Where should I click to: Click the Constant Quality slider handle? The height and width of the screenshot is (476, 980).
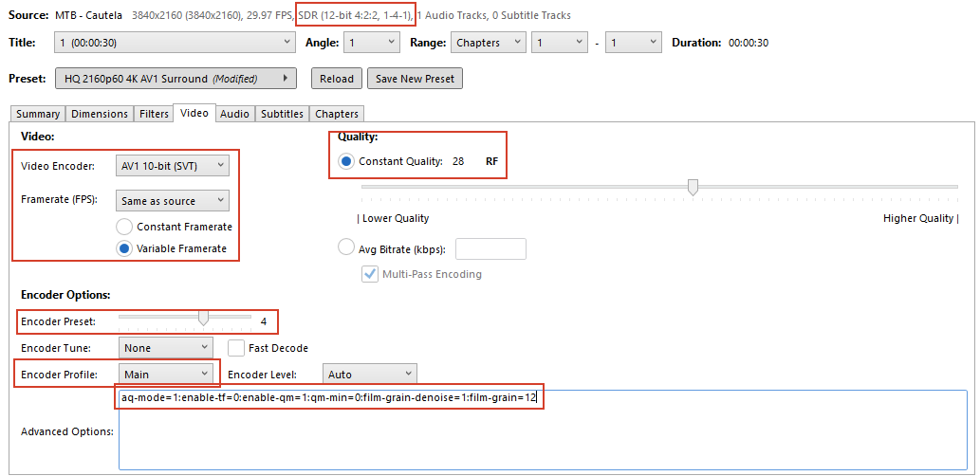coord(693,187)
